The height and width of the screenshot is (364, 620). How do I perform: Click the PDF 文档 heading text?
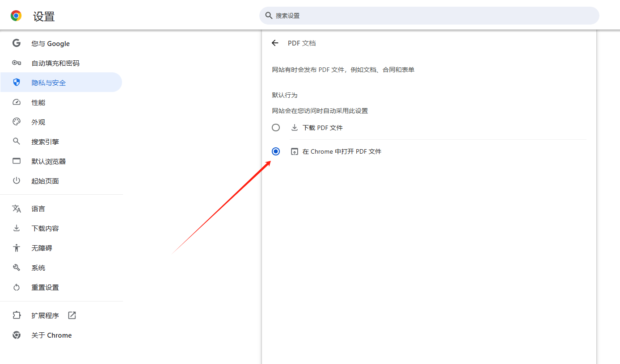[x=302, y=43]
